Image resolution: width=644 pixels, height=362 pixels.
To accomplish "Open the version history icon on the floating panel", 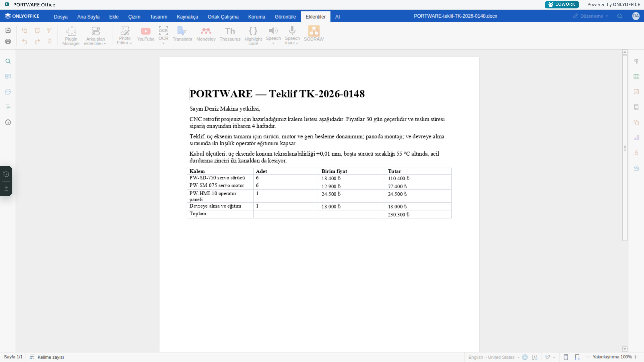I will [6, 174].
